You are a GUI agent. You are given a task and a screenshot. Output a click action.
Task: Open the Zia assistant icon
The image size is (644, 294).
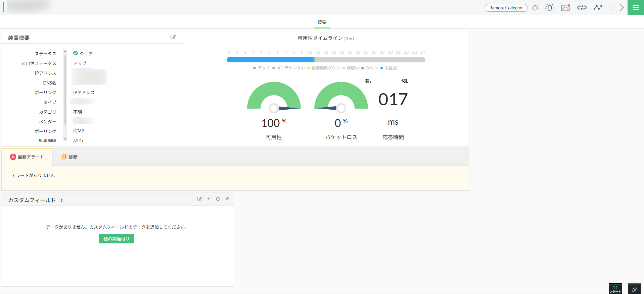point(634,289)
